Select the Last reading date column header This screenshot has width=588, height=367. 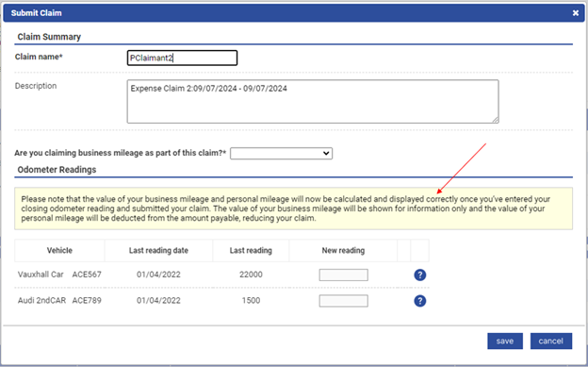(x=158, y=251)
